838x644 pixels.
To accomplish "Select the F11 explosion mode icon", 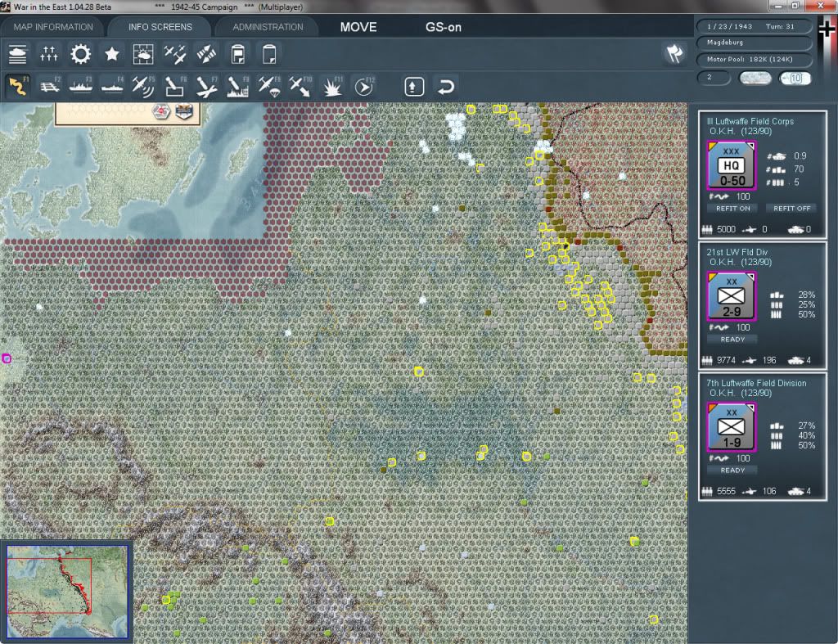I will coord(332,86).
